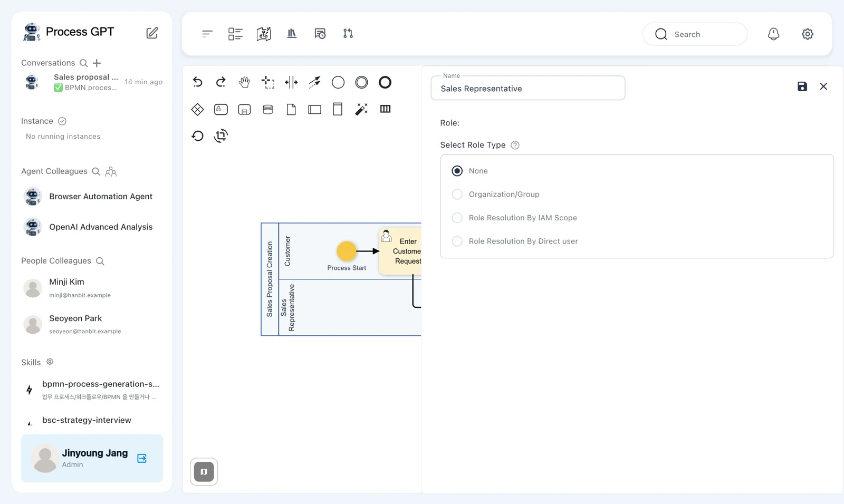Screen dimensions: 844x504
Task: Open the process map header icon
Action: pos(264,34)
